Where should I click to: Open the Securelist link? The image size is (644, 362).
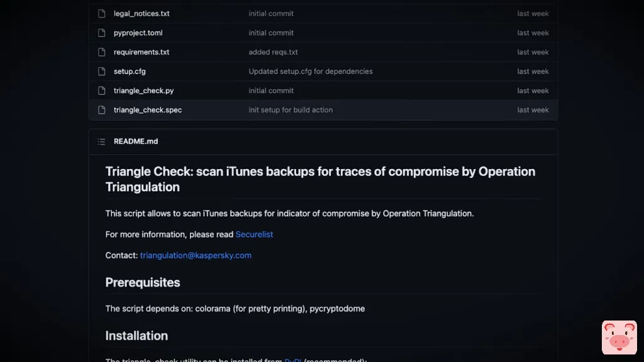254,234
